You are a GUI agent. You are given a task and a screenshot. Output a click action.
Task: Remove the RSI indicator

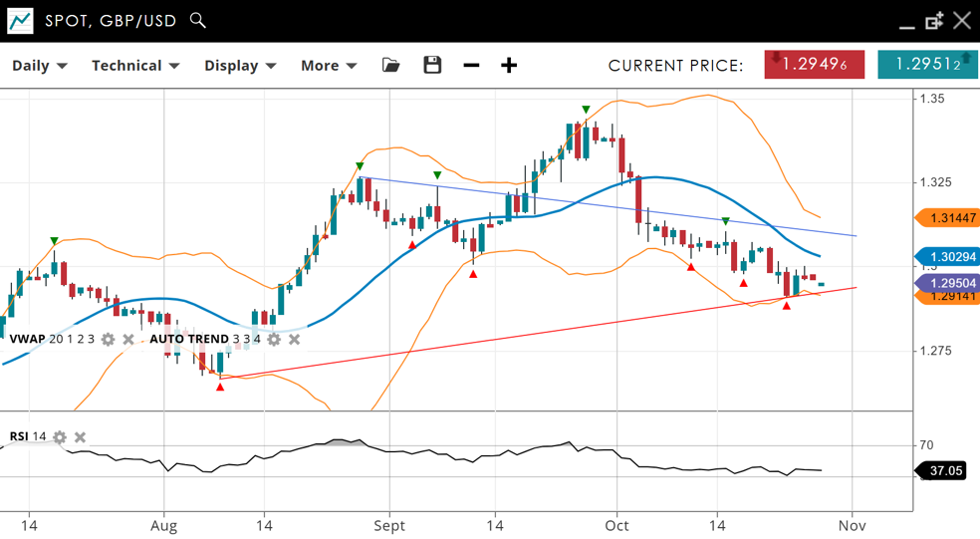click(x=81, y=437)
